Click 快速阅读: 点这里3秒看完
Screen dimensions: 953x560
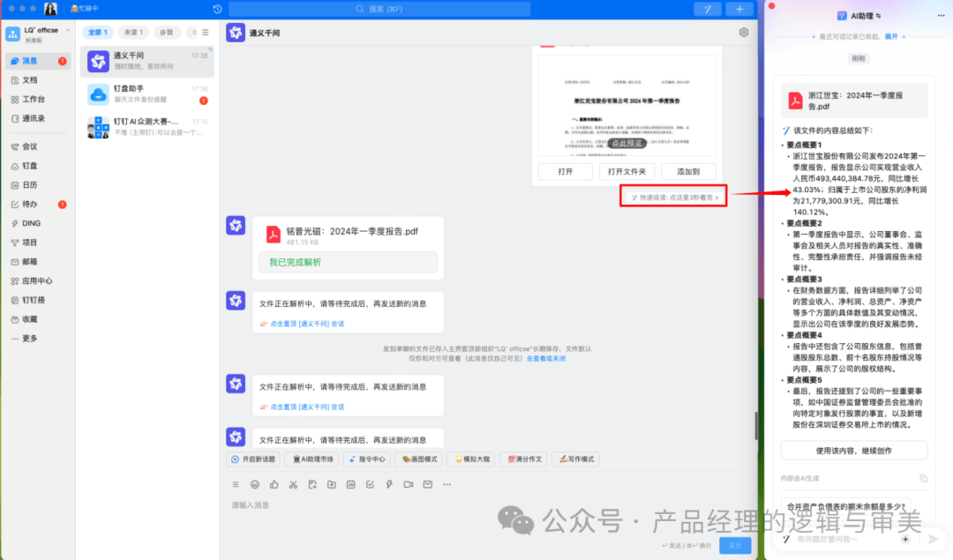click(x=673, y=197)
